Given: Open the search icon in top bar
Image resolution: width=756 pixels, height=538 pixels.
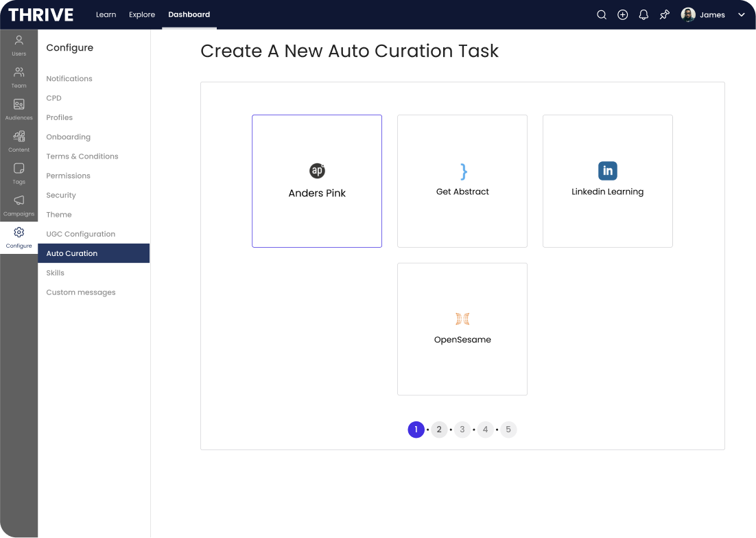Looking at the screenshot, I should pos(601,15).
